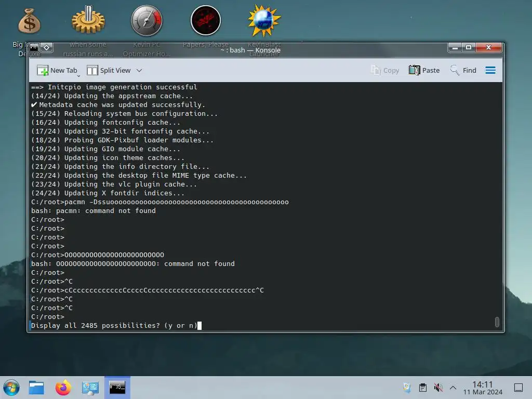Screen dimensions: 532x399
Task: Open the clipboard tray icon
Action: point(423,388)
